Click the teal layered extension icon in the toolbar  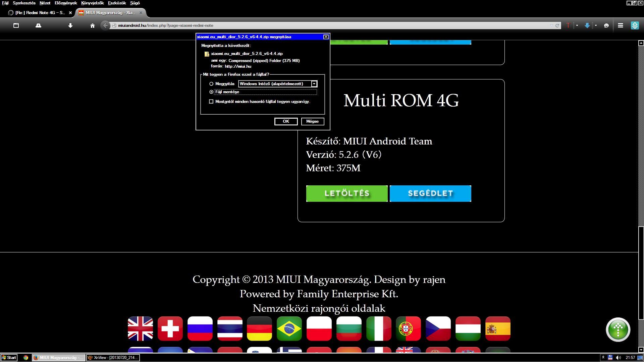[635, 25]
